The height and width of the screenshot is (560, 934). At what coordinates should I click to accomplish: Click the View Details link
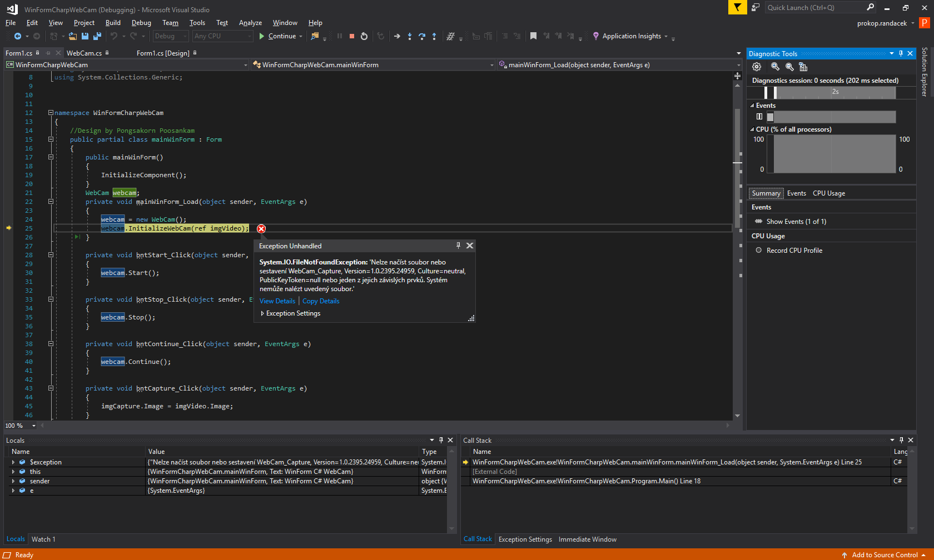(x=277, y=301)
